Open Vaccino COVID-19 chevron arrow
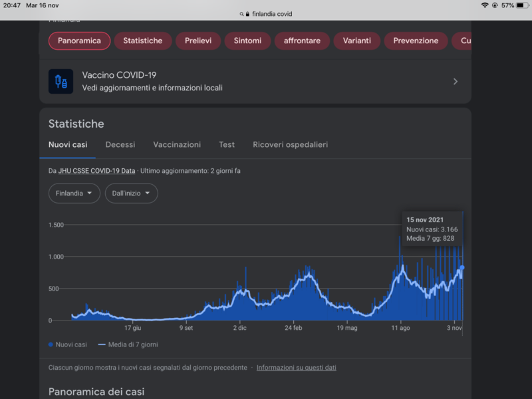The width and height of the screenshot is (532, 399). [x=456, y=81]
